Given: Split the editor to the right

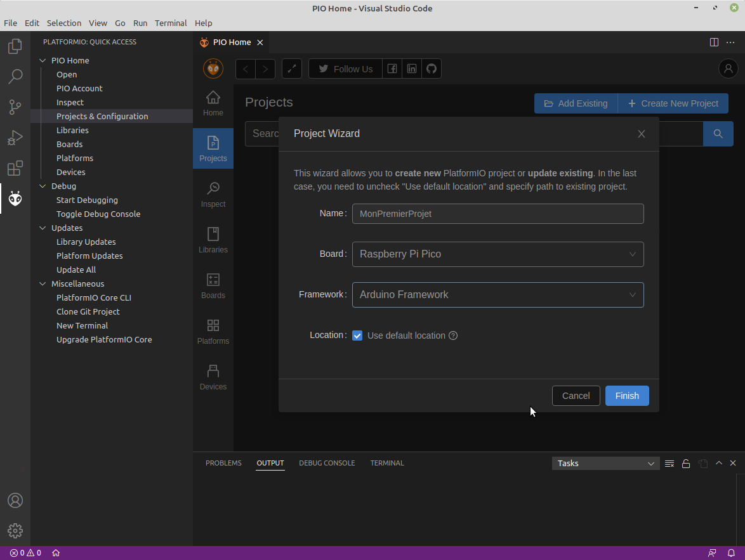Looking at the screenshot, I should [x=714, y=42].
